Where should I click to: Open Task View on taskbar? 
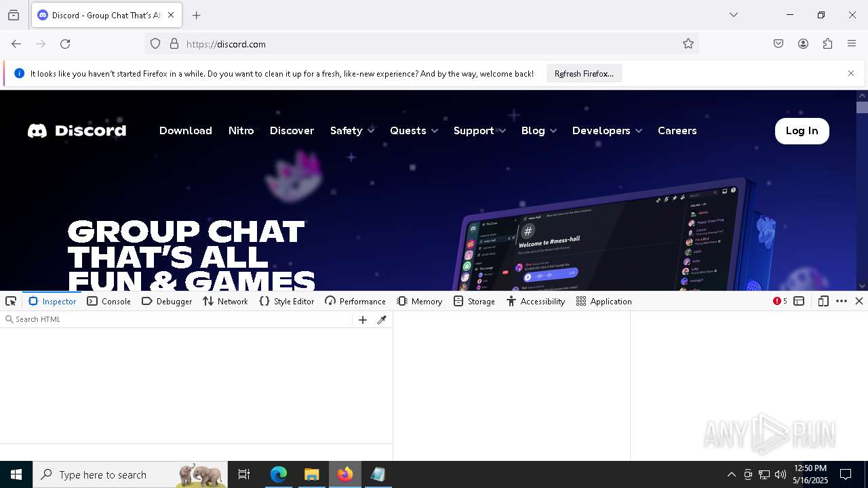tap(244, 474)
